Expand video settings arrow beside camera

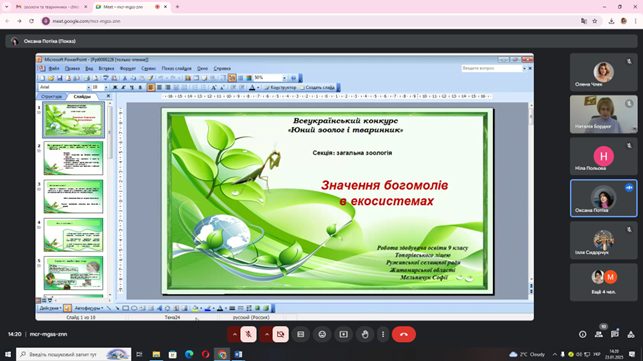[267, 334]
